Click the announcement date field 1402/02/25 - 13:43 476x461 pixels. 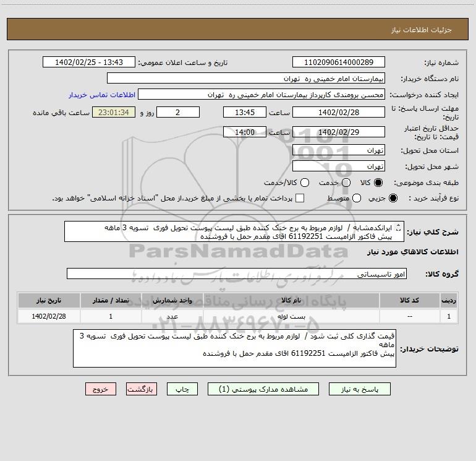89,62
